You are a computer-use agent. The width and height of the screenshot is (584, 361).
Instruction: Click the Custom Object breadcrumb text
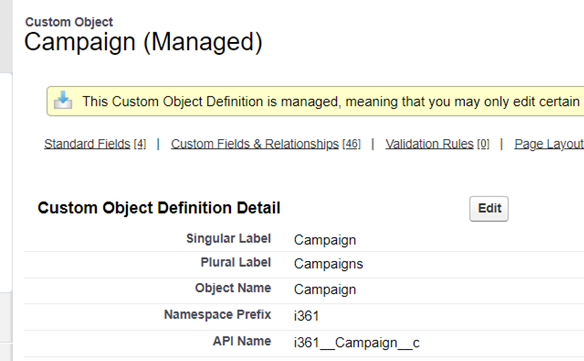coord(69,22)
